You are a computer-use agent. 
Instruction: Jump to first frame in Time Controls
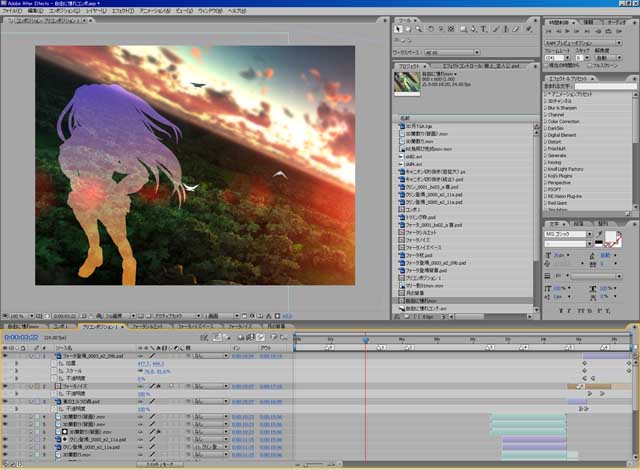[x=549, y=31]
